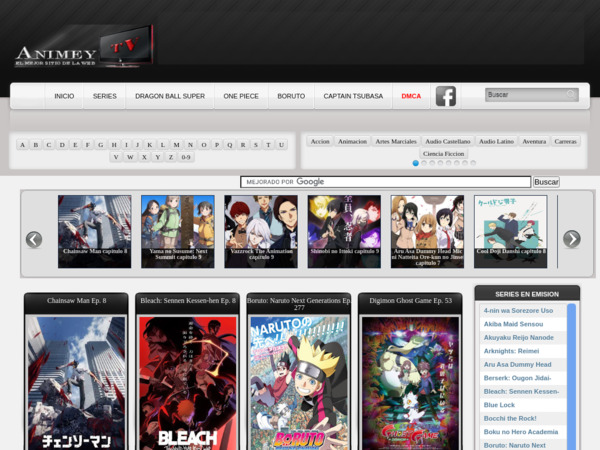Focus the top Buscar search field
The height and width of the screenshot is (450, 600).
pyautogui.click(x=532, y=95)
